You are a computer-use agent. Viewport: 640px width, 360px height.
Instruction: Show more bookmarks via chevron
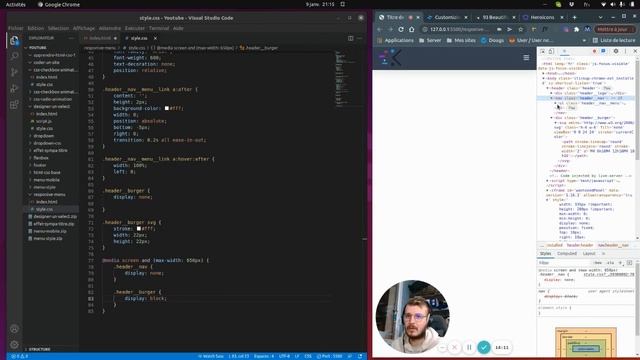584,40
